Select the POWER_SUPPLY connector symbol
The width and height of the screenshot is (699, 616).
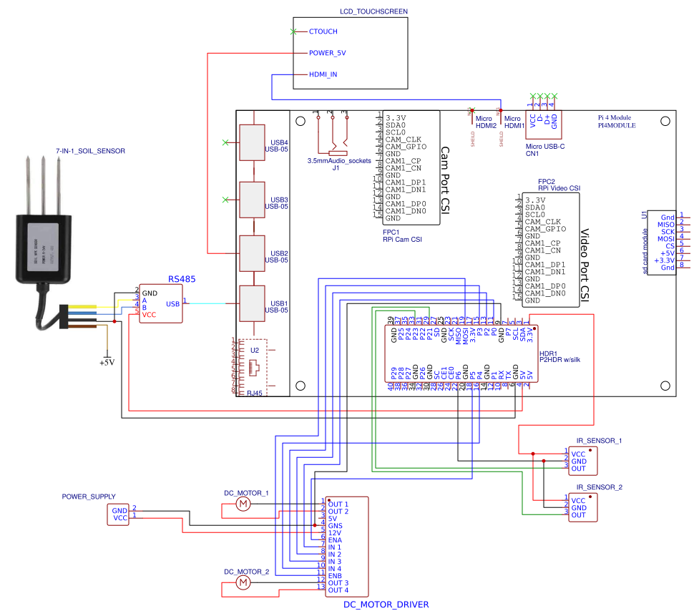point(118,514)
